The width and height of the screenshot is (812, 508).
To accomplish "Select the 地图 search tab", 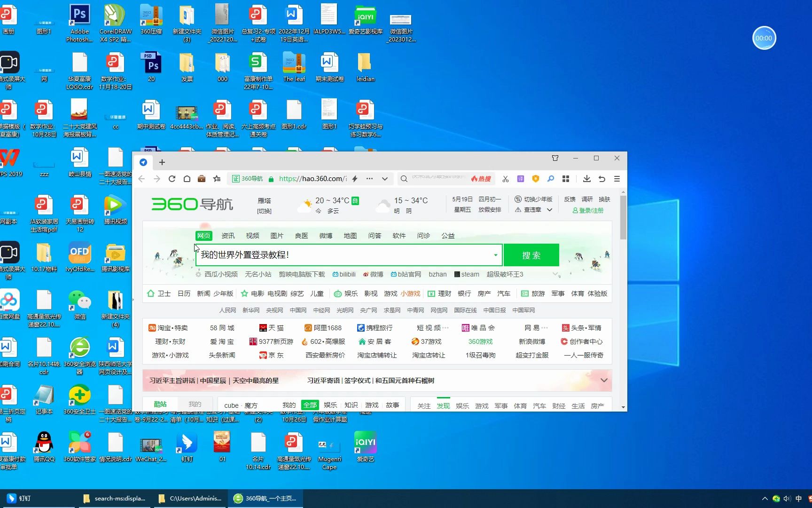I will pos(350,236).
